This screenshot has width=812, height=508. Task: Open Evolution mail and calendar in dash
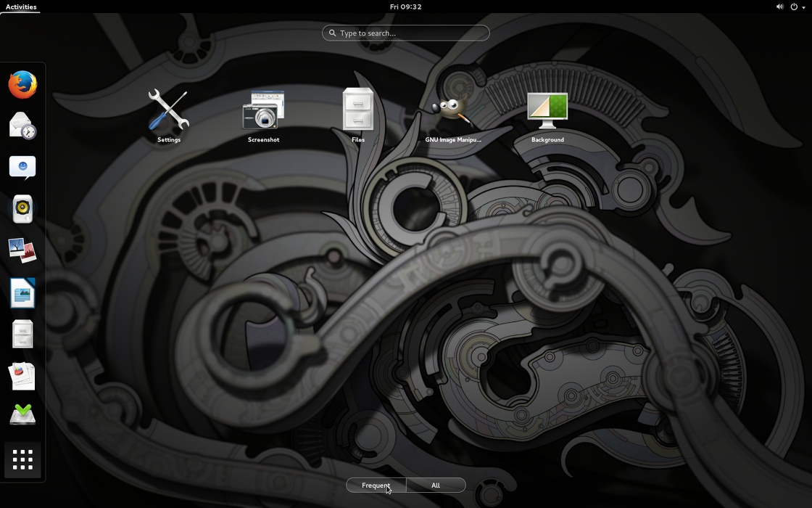[x=22, y=126]
